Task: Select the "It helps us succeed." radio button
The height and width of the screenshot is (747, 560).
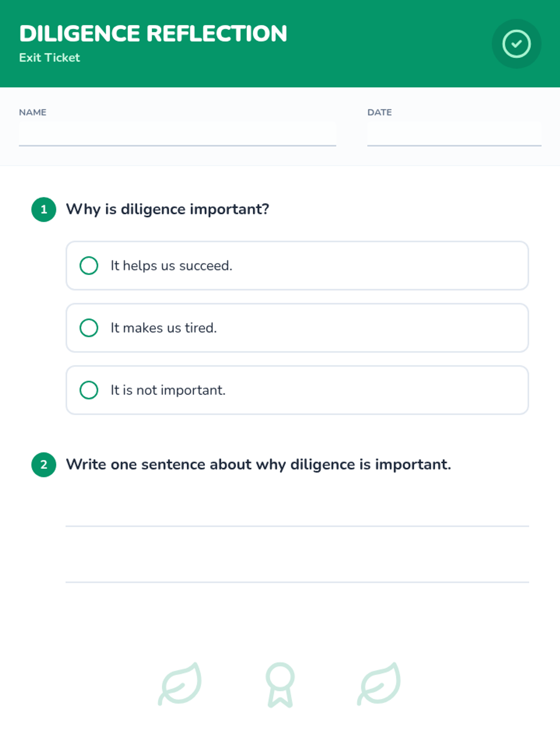Action: click(x=89, y=266)
